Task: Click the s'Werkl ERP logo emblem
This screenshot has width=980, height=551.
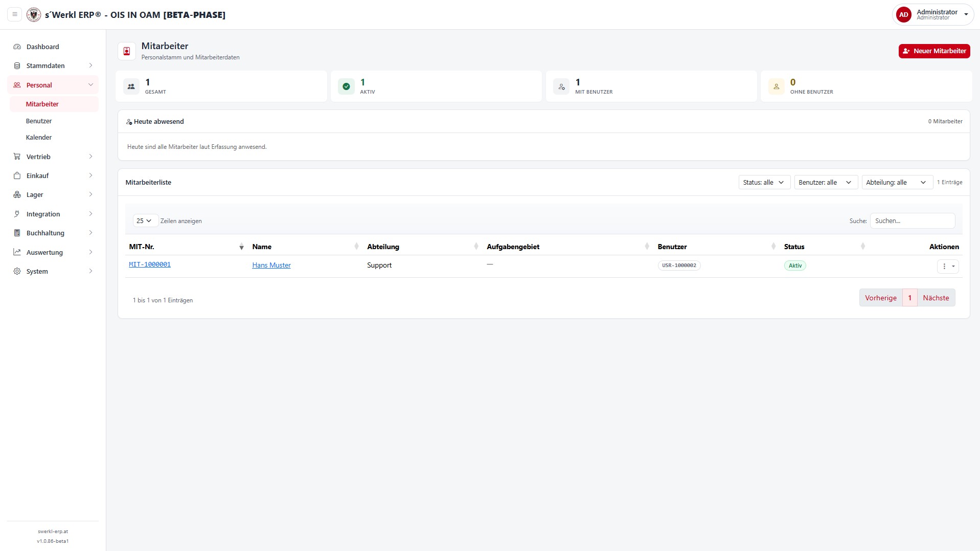Action: click(x=34, y=14)
